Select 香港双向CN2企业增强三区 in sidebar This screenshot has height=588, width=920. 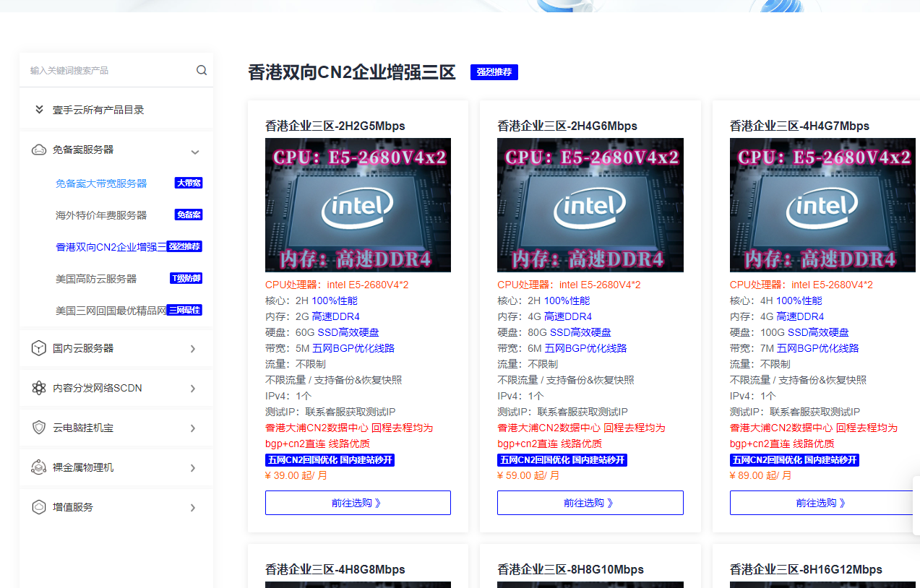(x=111, y=247)
